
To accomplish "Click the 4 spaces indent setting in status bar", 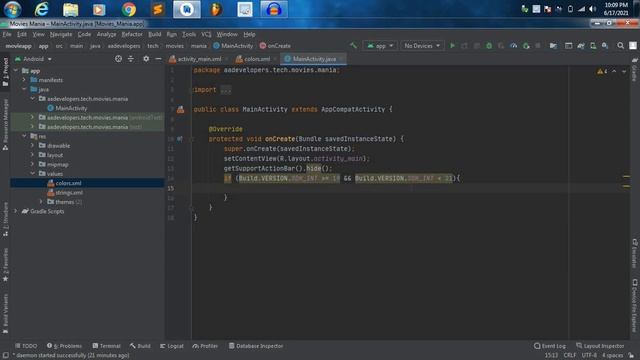I will coord(613,356).
